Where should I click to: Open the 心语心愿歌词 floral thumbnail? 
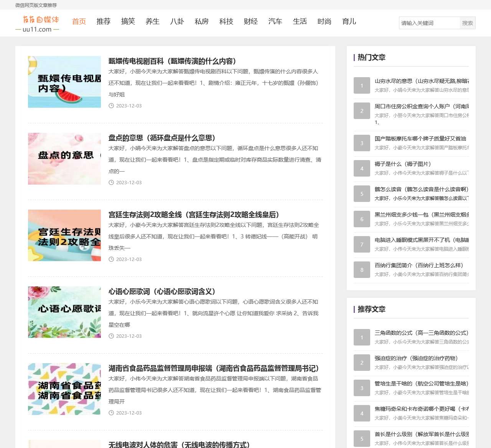pos(64,312)
